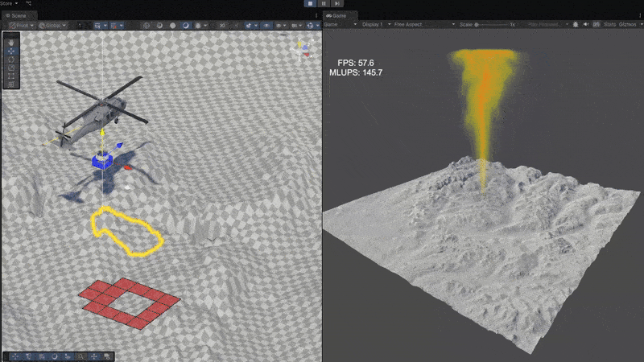644x362 pixels.
Task: Open the Pivot handle position dropdown
Action: click(x=21, y=26)
